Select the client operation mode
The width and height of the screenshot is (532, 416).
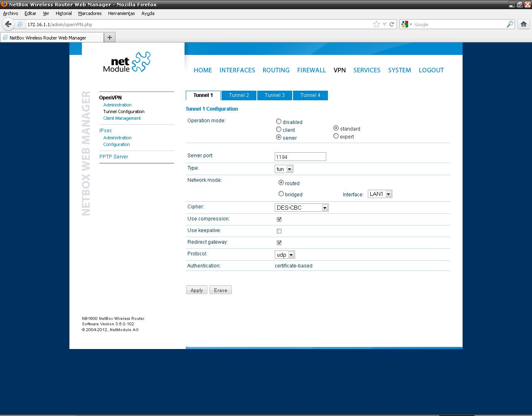pos(278,129)
